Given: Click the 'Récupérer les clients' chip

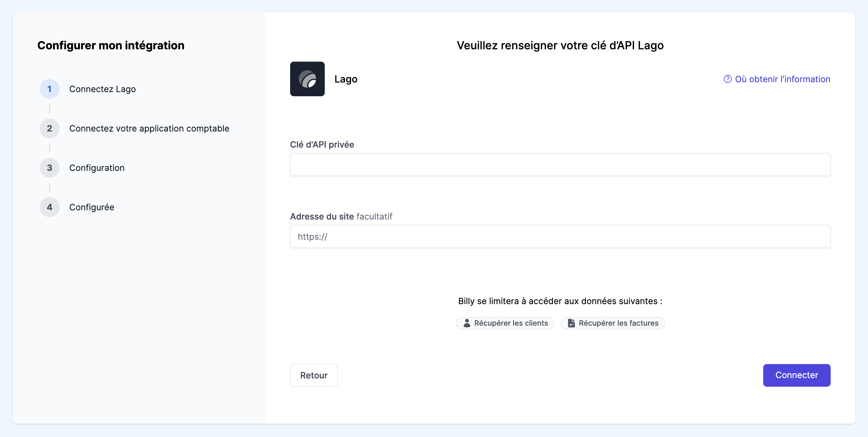Looking at the screenshot, I should pyautogui.click(x=505, y=323).
